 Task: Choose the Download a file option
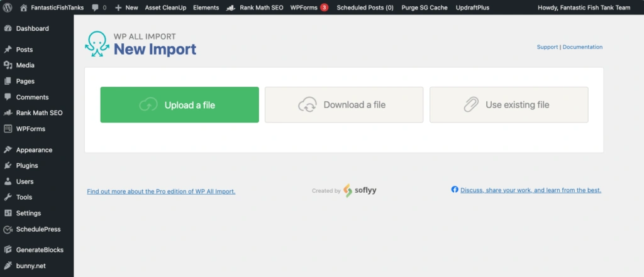(344, 105)
